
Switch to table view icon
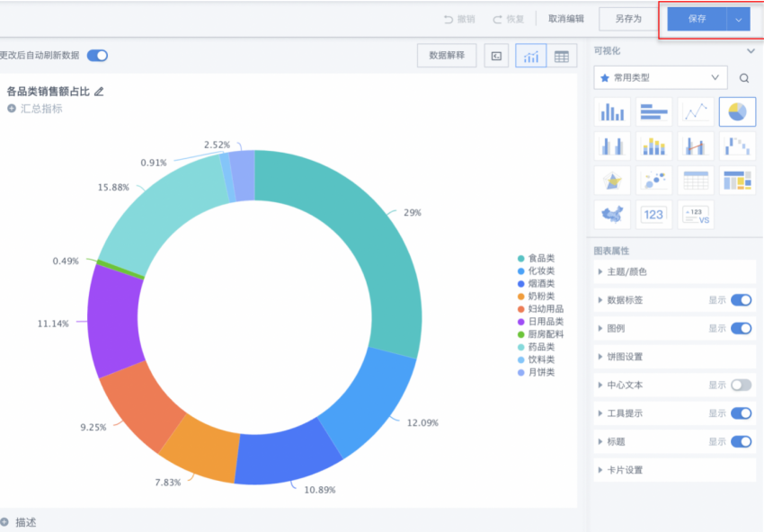coord(561,57)
